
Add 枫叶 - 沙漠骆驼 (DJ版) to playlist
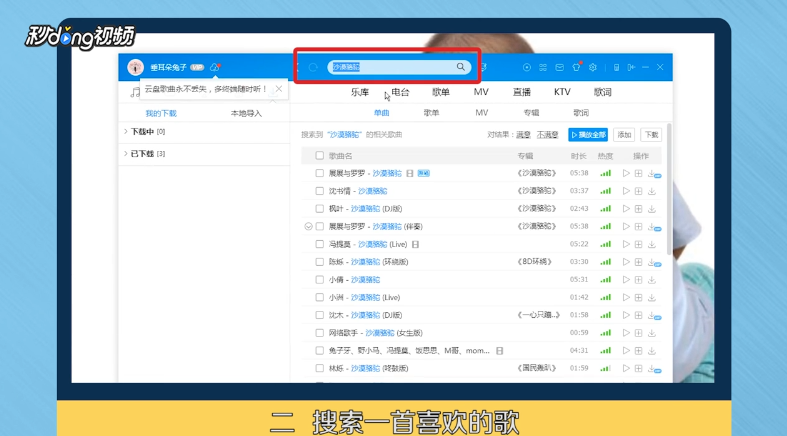[638, 209]
